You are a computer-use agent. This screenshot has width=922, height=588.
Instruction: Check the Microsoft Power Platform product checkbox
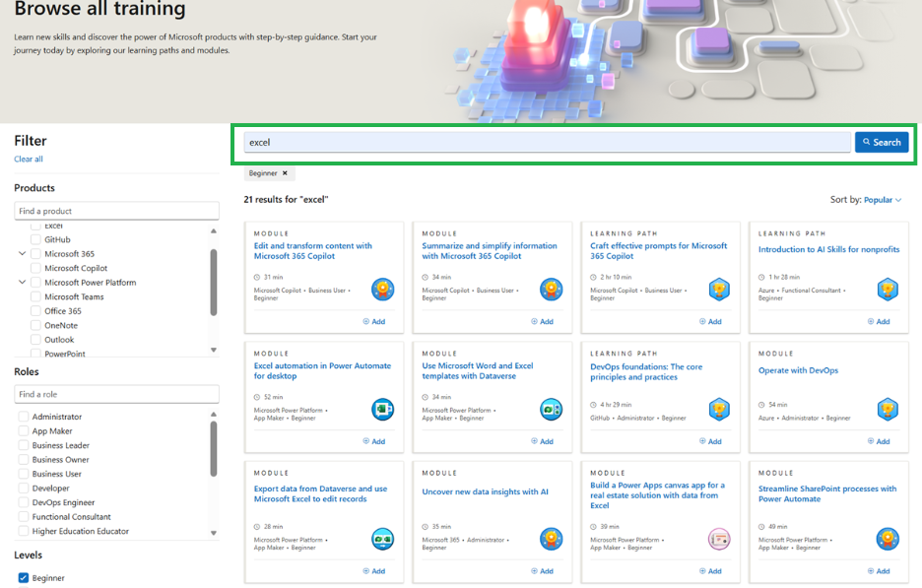tap(35, 283)
